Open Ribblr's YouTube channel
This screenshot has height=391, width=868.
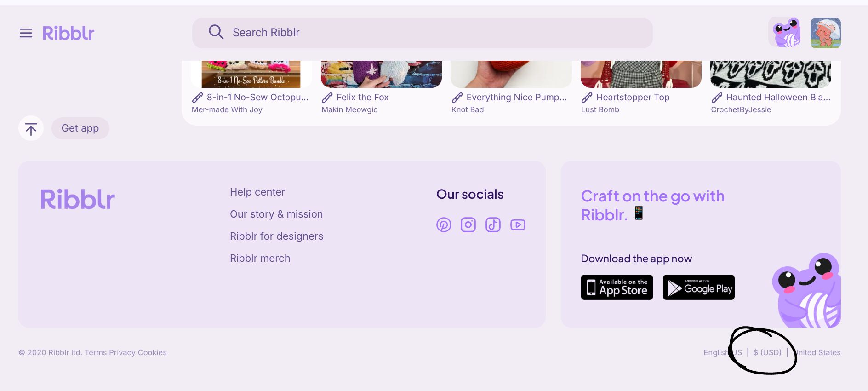click(x=518, y=225)
